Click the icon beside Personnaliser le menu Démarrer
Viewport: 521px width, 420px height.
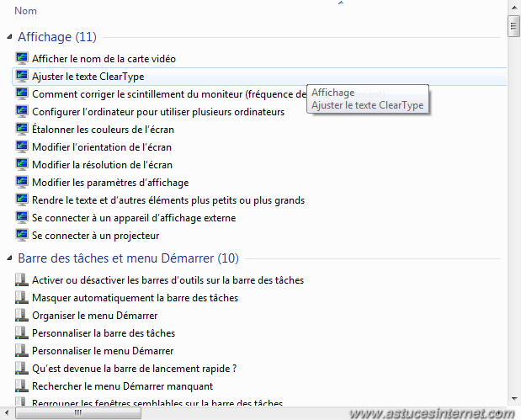pyautogui.click(x=22, y=350)
